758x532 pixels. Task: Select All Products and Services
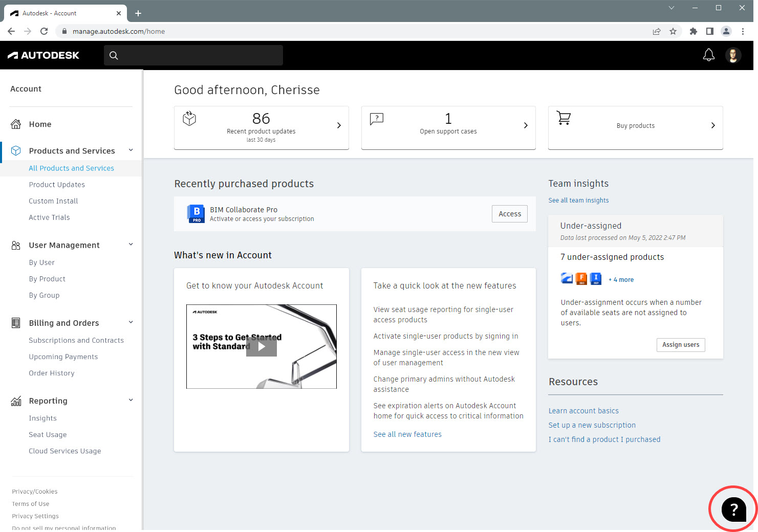pos(71,168)
